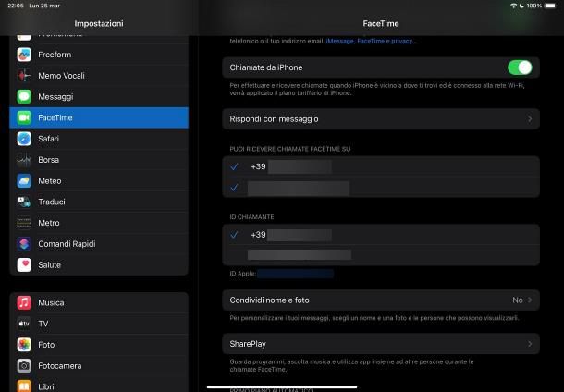Tap Rispondi con messaggio row
The image size is (564, 392).
tap(381, 119)
